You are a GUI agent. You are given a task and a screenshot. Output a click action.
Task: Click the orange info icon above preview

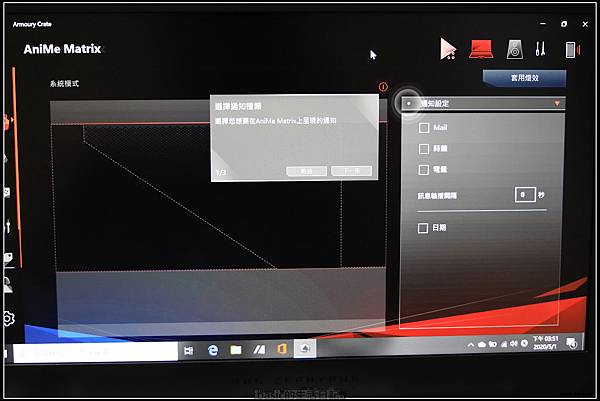[383, 87]
